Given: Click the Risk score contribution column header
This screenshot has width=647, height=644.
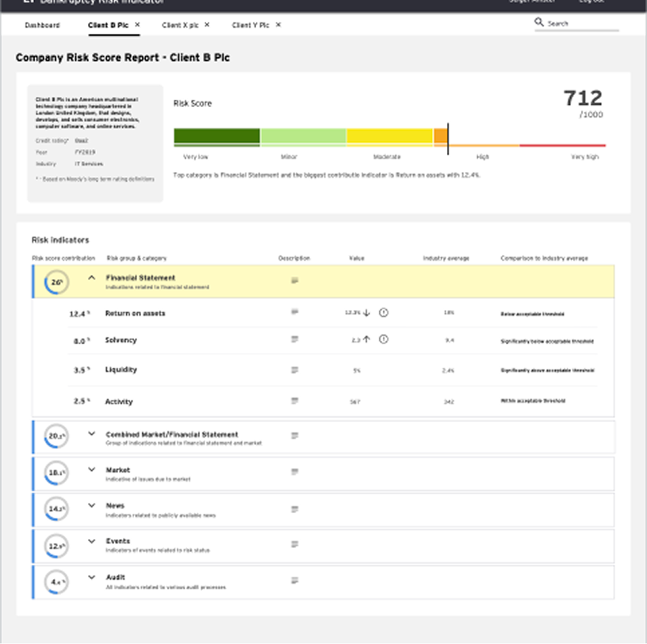Looking at the screenshot, I should 63,259.
